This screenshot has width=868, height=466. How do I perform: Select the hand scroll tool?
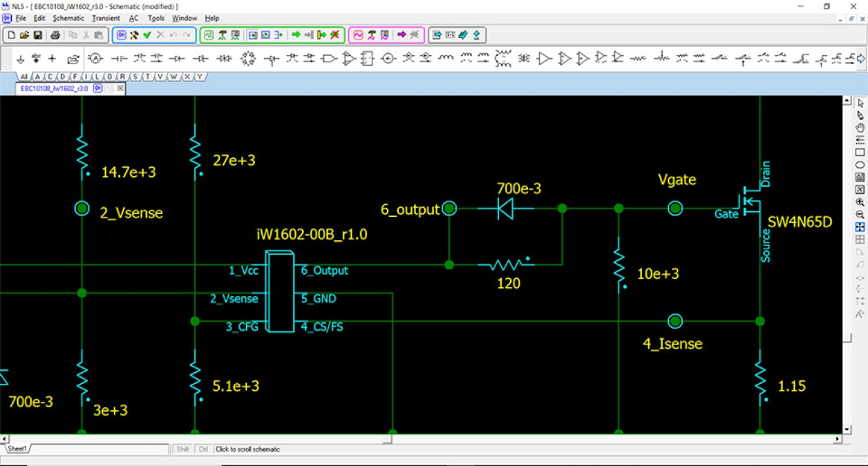click(860, 128)
